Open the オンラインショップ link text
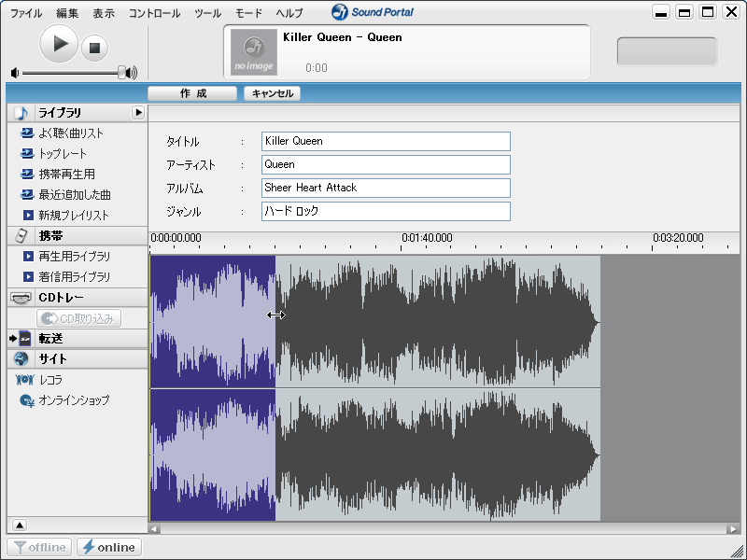The width and height of the screenshot is (747, 560). click(x=74, y=400)
